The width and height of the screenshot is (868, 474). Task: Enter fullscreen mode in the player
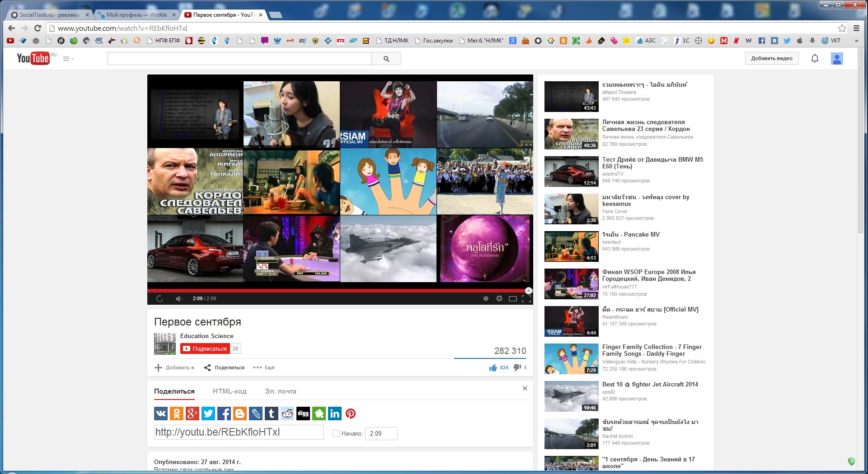(526, 298)
